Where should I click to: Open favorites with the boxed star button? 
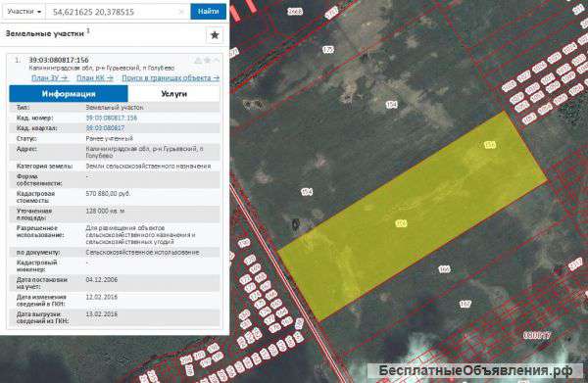pyautogui.click(x=215, y=35)
